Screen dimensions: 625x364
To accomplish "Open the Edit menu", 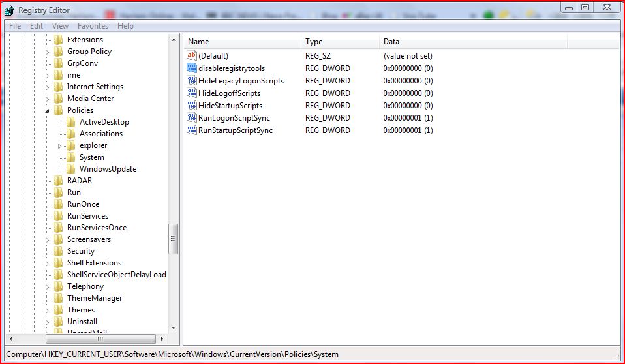I will tap(37, 26).
